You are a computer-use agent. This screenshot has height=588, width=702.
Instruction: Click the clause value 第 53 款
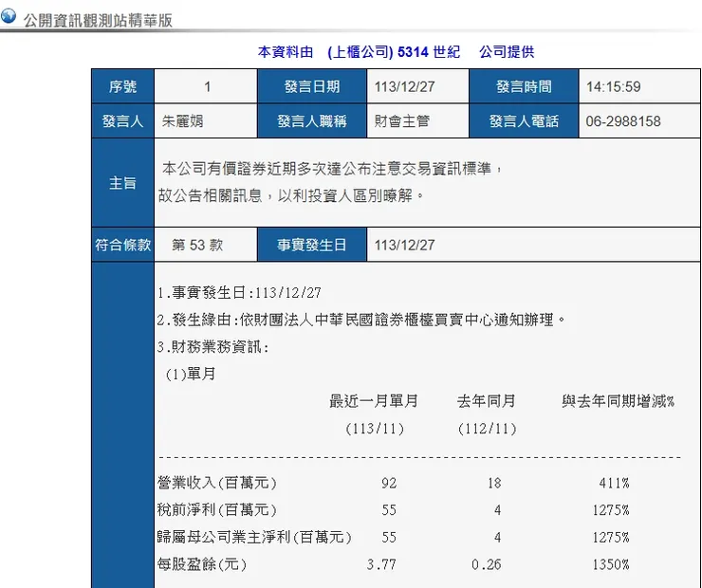point(197,245)
